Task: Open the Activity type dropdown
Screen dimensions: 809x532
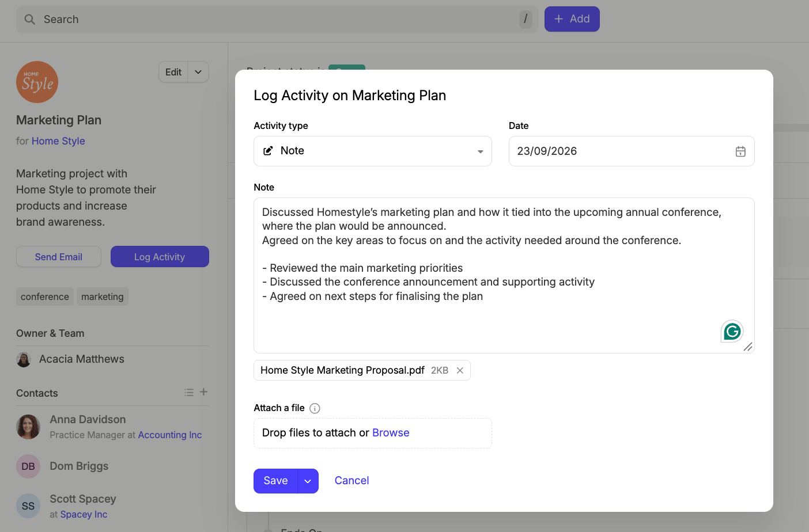Action: (x=373, y=151)
